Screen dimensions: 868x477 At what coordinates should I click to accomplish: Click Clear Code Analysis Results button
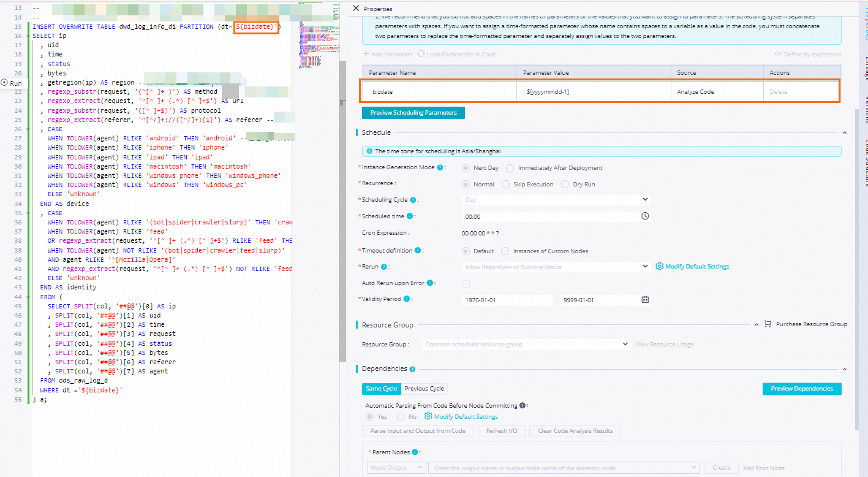pos(575,431)
